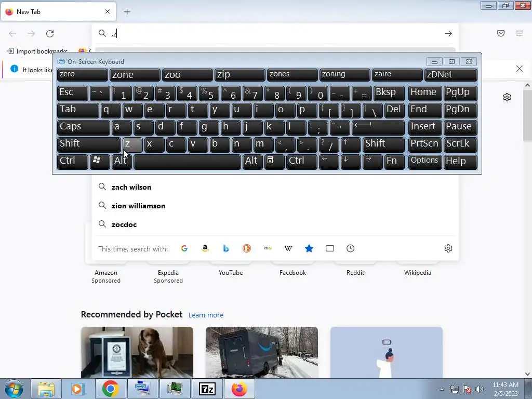Image resolution: width=532 pixels, height=399 pixels.
Task: Click Windows logo key on On-Screen Keyboard
Action: click(100, 161)
